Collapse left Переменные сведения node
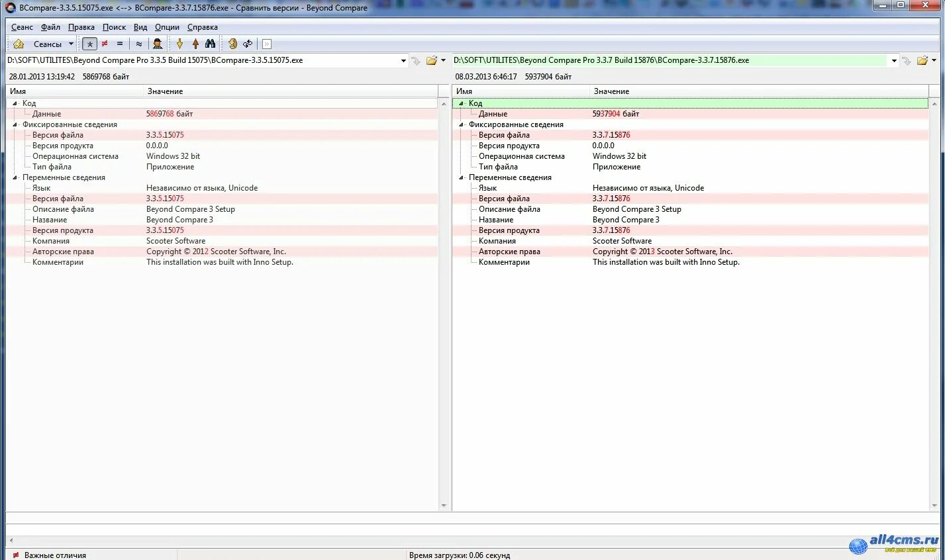The width and height of the screenshot is (945, 560). tap(15, 177)
